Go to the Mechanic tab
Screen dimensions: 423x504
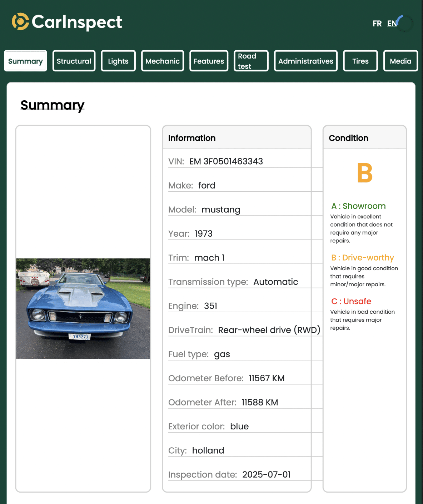pos(163,61)
